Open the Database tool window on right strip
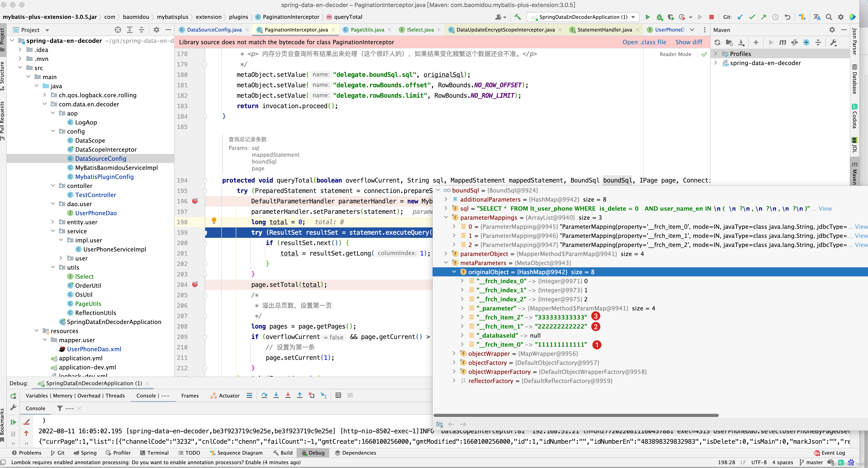The image size is (868, 468). pyautogui.click(x=855, y=79)
